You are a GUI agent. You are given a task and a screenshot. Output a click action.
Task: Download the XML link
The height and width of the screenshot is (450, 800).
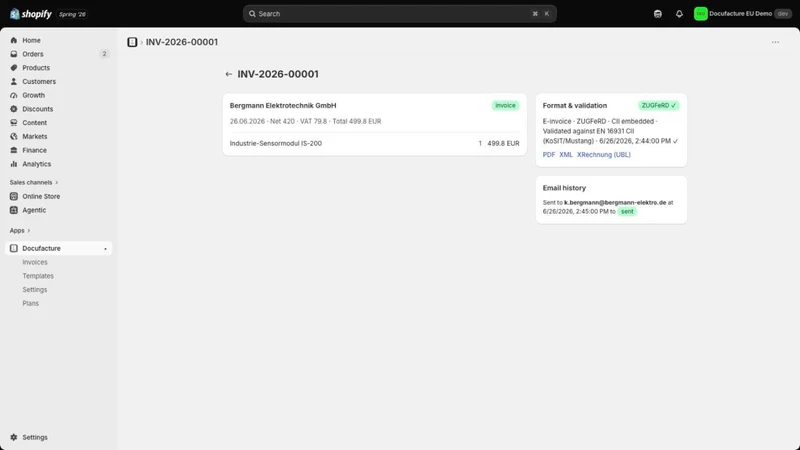[x=566, y=155]
